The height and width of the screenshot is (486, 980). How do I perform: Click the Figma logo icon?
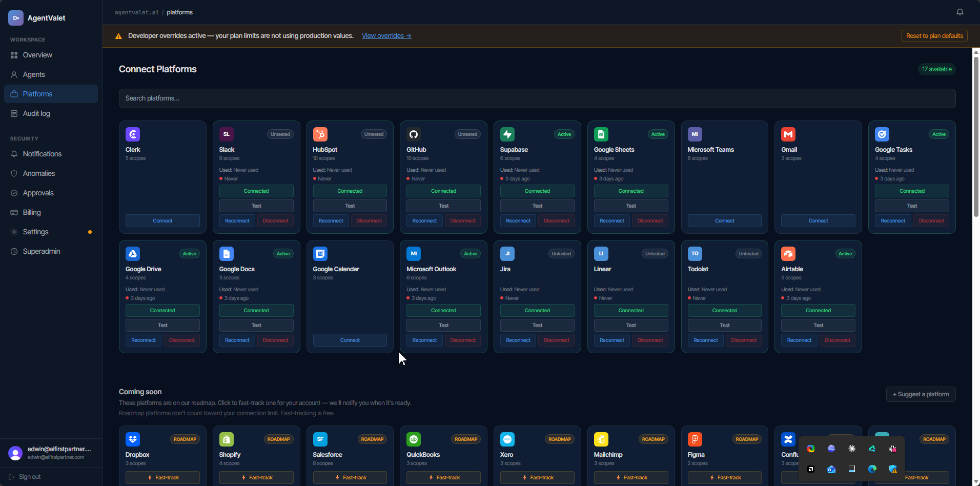(x=695, y=439)
